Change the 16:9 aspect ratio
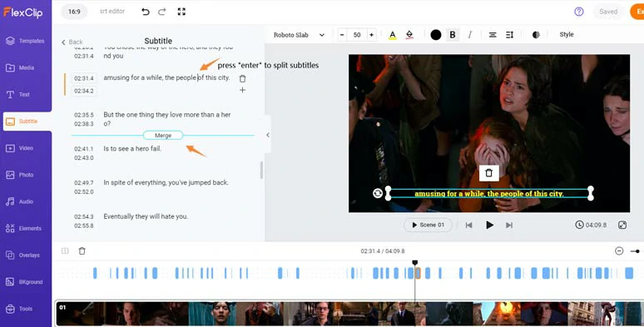The width and height of the screenshot is (644, 327). point(74,12)
